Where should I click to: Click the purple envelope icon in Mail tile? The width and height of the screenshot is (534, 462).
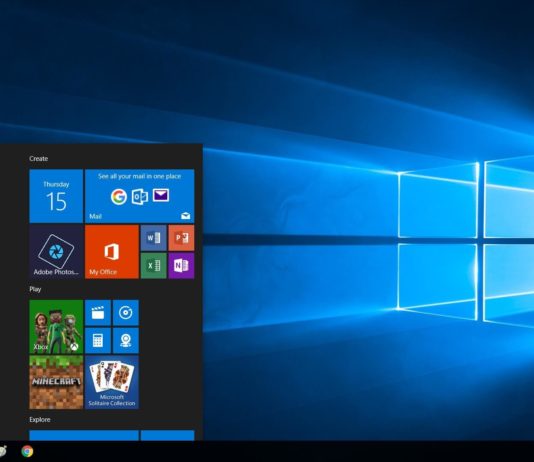pos(161,195)
